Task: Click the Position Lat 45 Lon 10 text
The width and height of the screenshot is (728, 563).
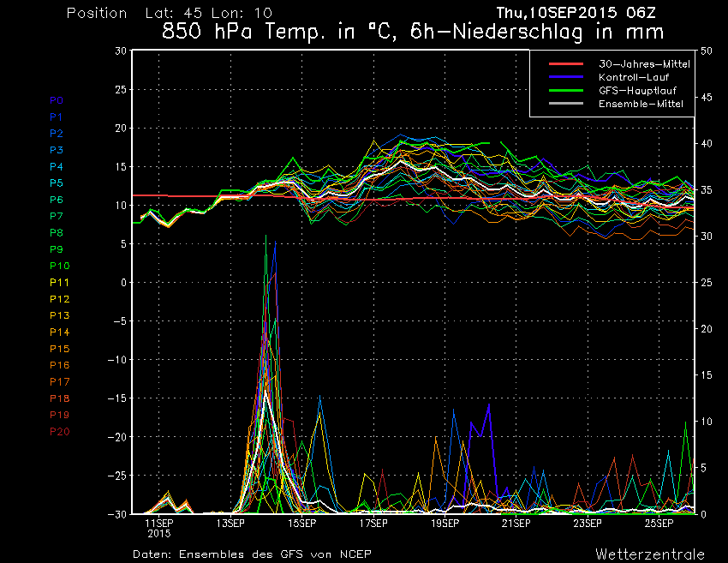Action: tap(170, 13)
